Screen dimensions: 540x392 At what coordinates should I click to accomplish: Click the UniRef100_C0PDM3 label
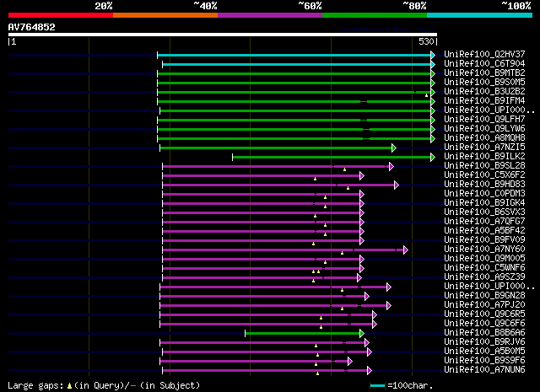[x=484, y=193]
